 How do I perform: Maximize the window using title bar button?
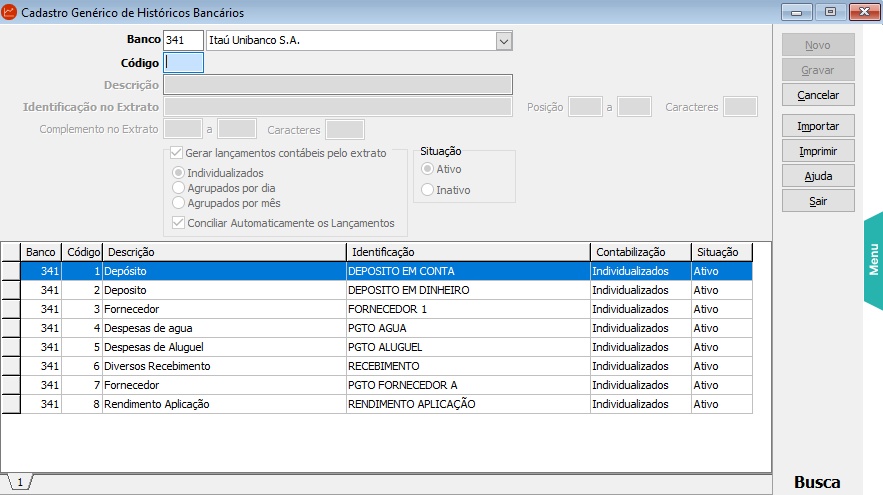[829, 12]
